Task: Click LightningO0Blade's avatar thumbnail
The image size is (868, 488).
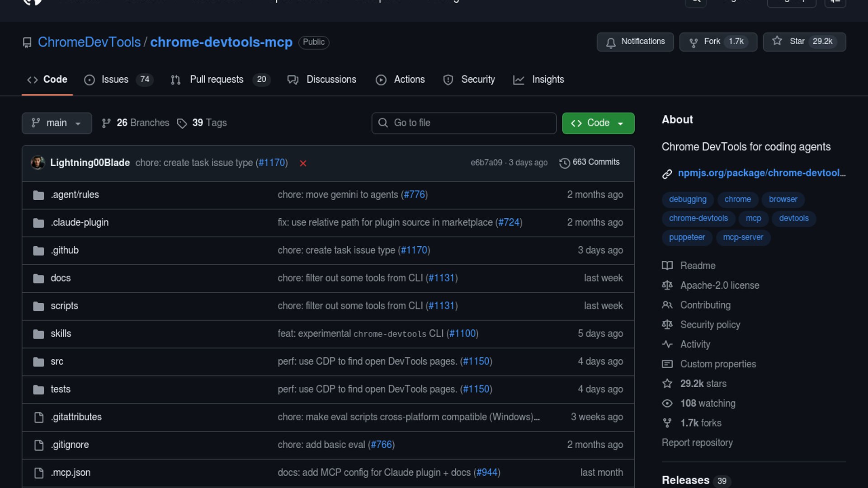Action: [38, 163]
